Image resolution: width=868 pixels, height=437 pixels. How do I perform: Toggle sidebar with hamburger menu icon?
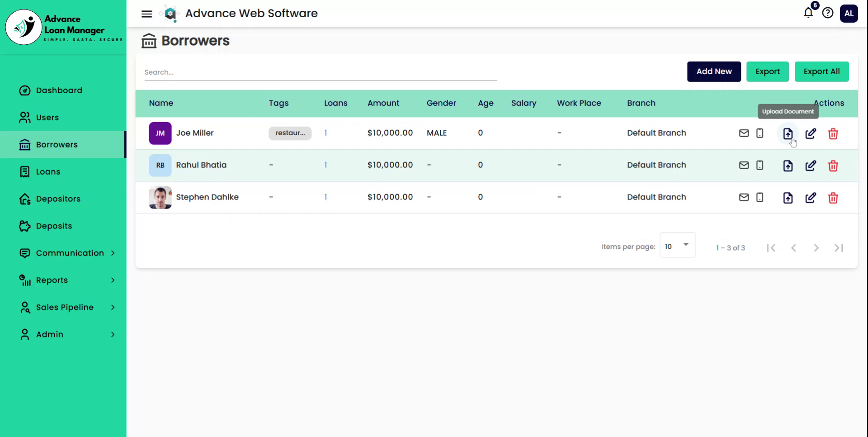(146, 14)
